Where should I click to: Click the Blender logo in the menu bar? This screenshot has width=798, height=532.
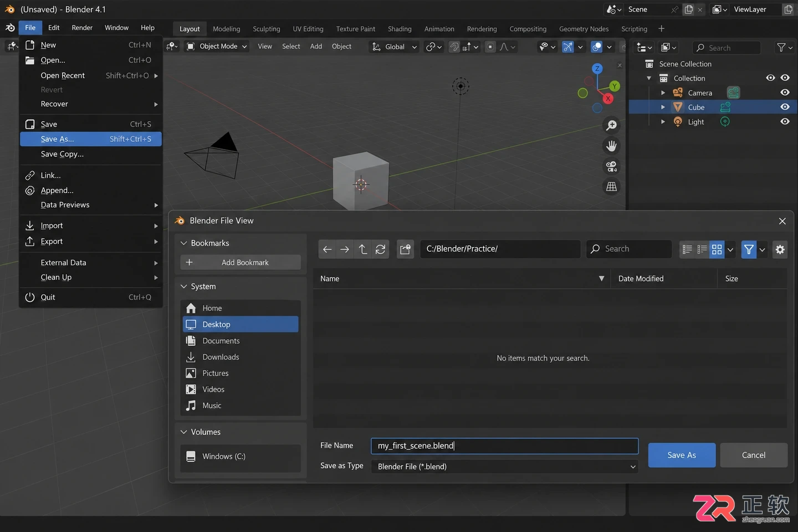point(10,28)
